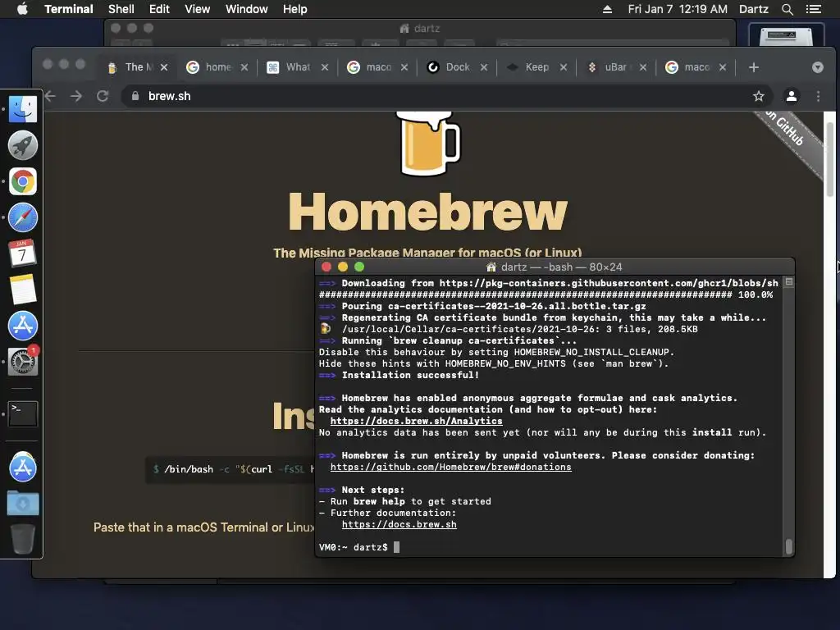
Task: Switch to the 'What' Chrome tab
Action: (x=297, y=67)
